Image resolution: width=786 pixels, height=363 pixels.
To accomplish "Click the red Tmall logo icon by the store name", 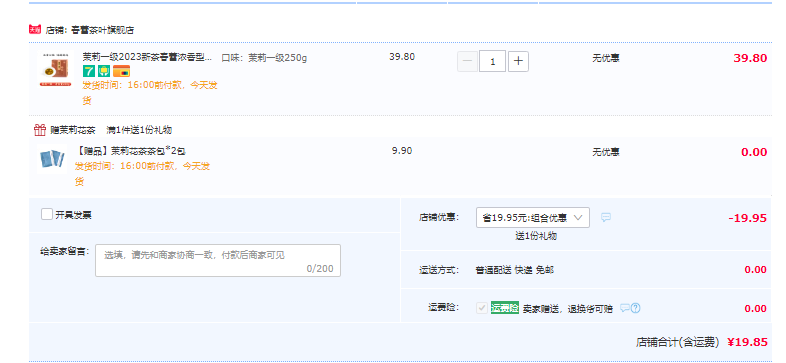I will 35,29.
